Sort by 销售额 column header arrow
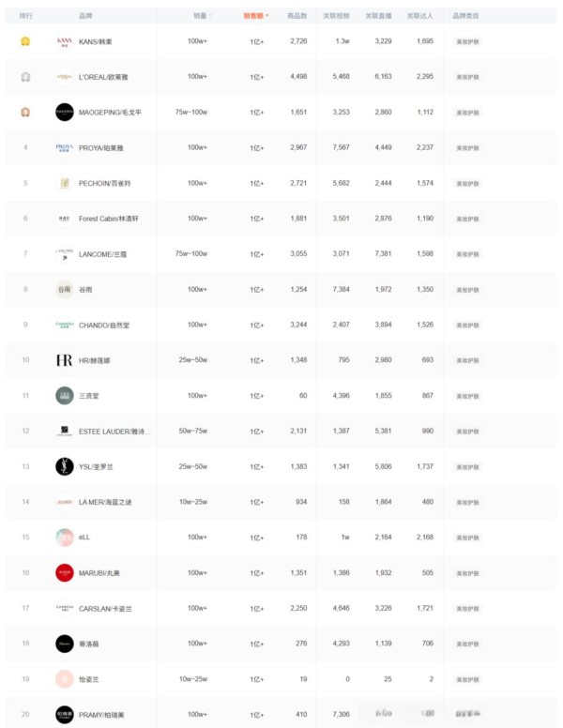The width and height of the screenshot is (563, 728). coord(266,16)
